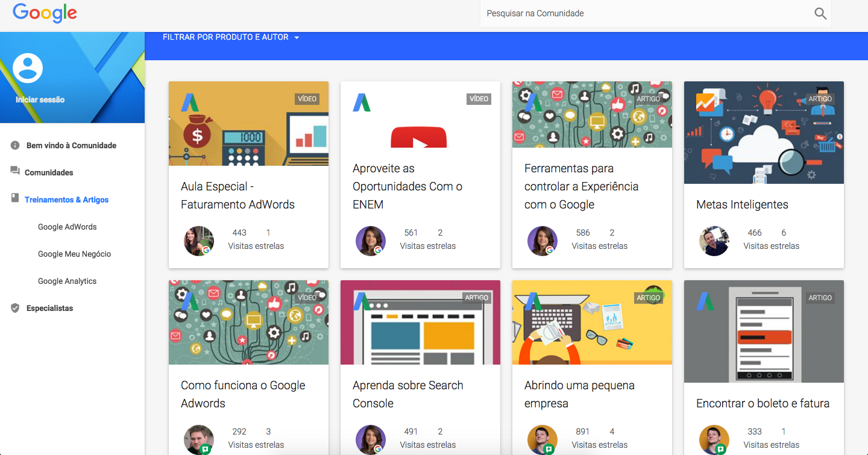The image size is (868, 455).
Task: Click the info icon beside Bem vindo à Comunidade
Action: coord(15,145)
